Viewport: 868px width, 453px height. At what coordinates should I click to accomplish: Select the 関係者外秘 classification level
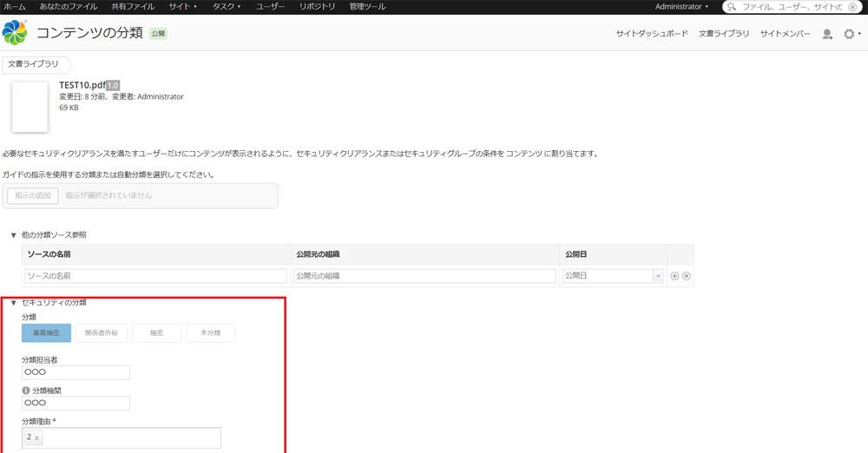102,333
